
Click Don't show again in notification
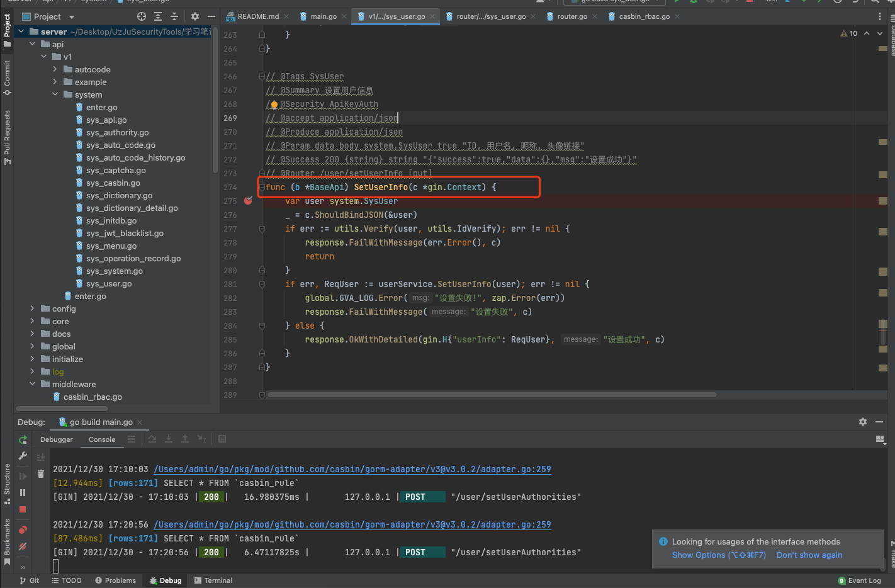point(809,555)
